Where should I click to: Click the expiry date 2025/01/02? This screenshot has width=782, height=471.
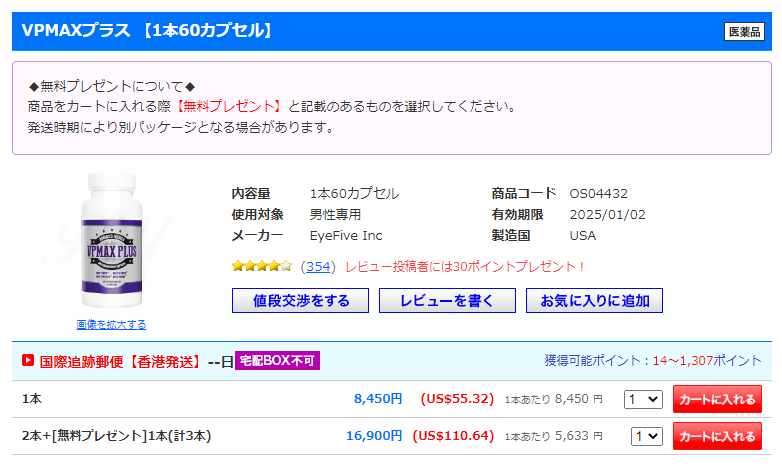tap(607, 215)
